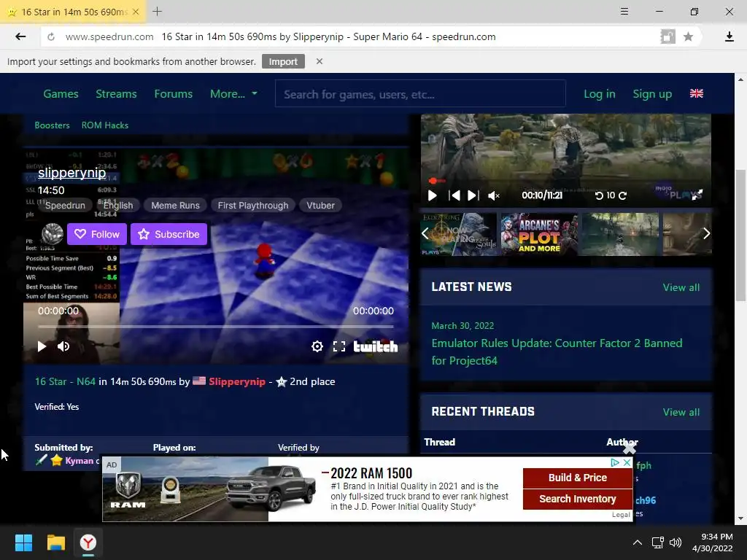This screenshot has width=747, height=560.
Task: Select the Meme Runs tag
Action: 175,205
